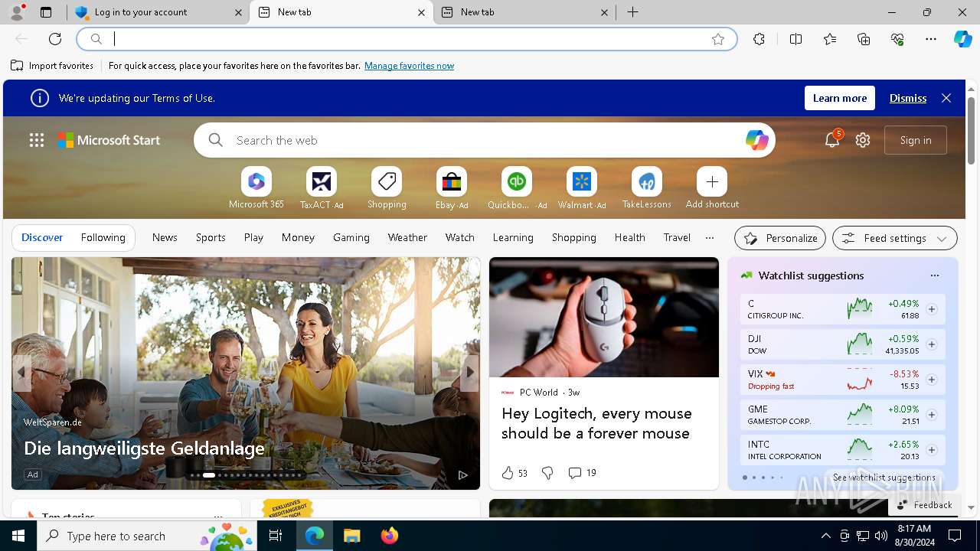
Task: Show hidden system tray icons chevron
Action: click(x=825, y=536)
